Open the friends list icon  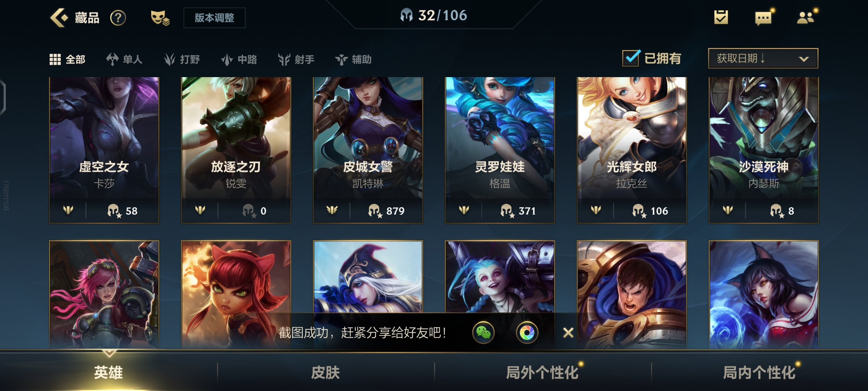[x=806, y=17]
